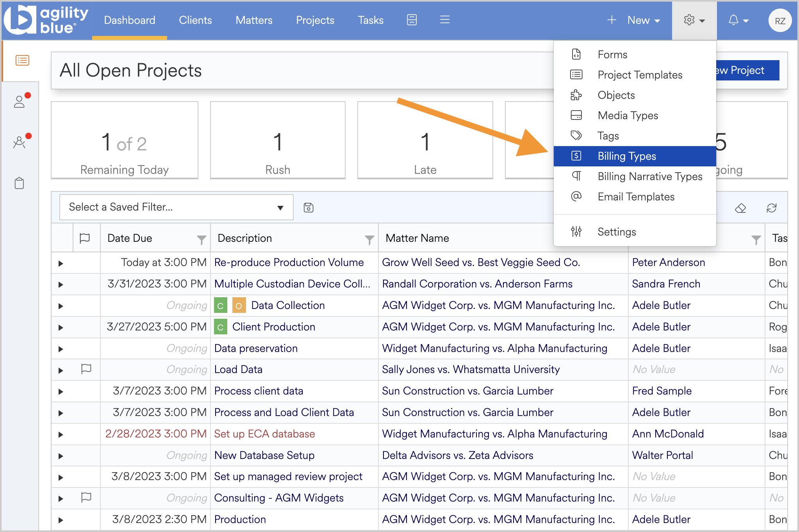Expand the New Database Setup row
This screenshot has width=799, height=532.
point(61,456)
